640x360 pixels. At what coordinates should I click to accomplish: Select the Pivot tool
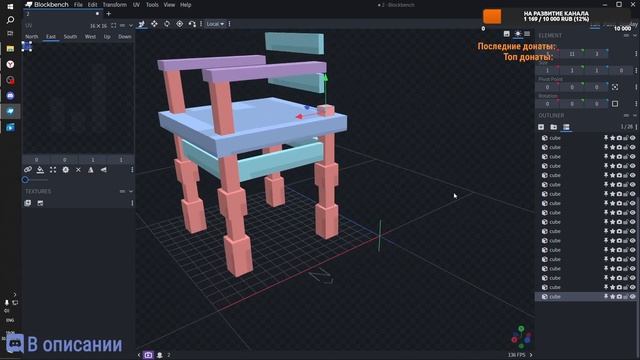pyautogui.click(x=180, y=24)
